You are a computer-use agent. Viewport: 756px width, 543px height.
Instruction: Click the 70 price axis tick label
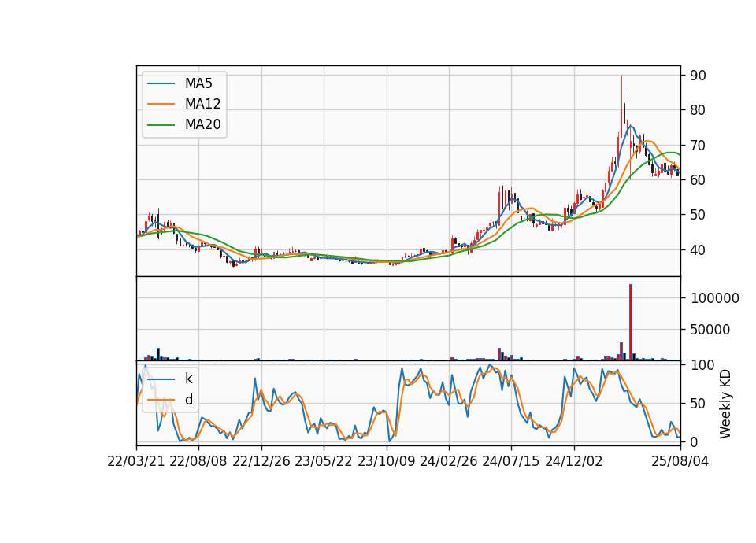tap(698, 145)
